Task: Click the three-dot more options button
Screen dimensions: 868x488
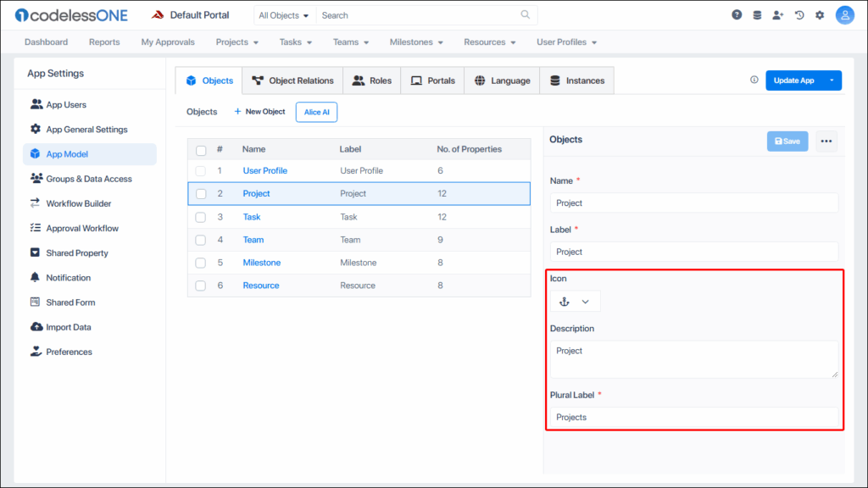Action: click(826, 141)
